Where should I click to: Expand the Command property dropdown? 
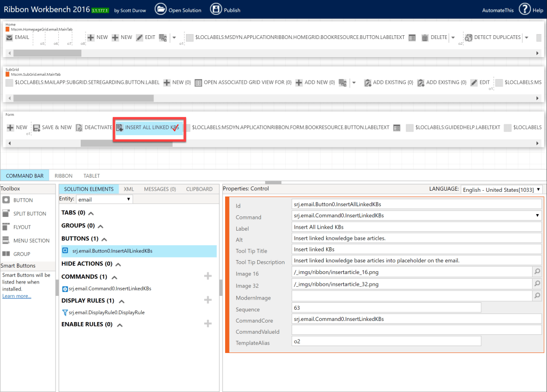tap(537, 215)
